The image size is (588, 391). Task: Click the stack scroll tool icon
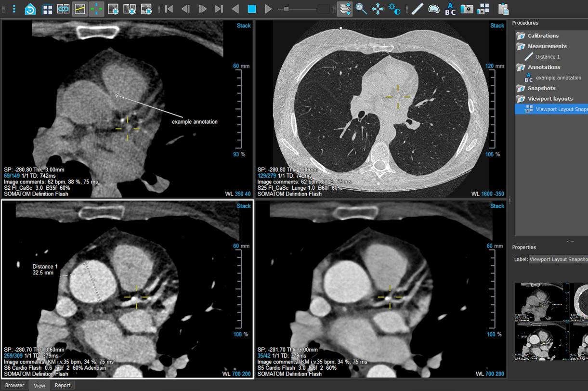coord(345,9)
